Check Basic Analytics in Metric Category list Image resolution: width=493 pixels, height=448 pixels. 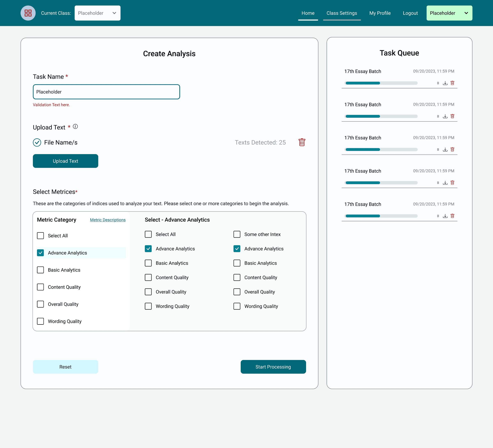pos(40,270)
